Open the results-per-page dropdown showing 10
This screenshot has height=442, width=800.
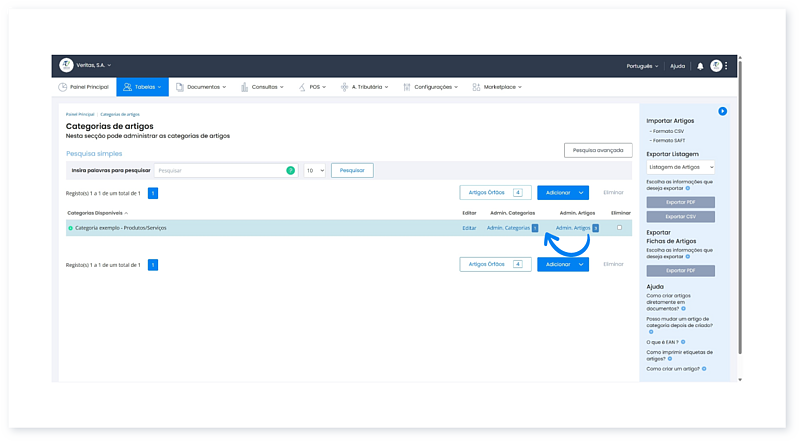[315, 171]
